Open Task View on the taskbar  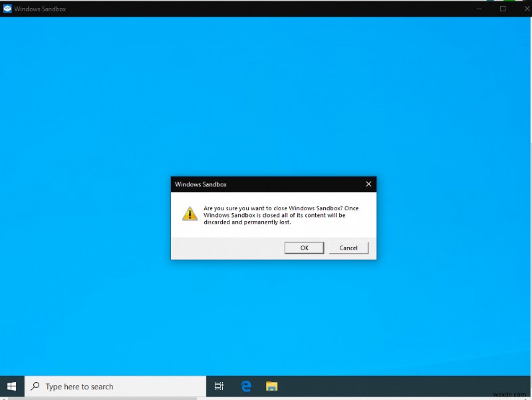[219, 386]
